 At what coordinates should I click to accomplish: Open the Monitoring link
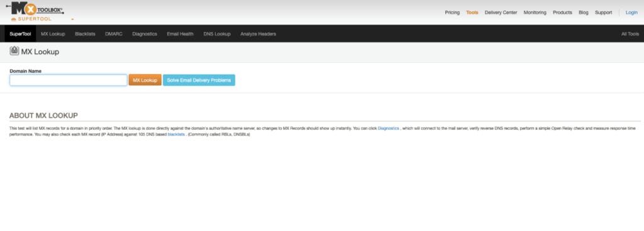(x=535, y=13)
